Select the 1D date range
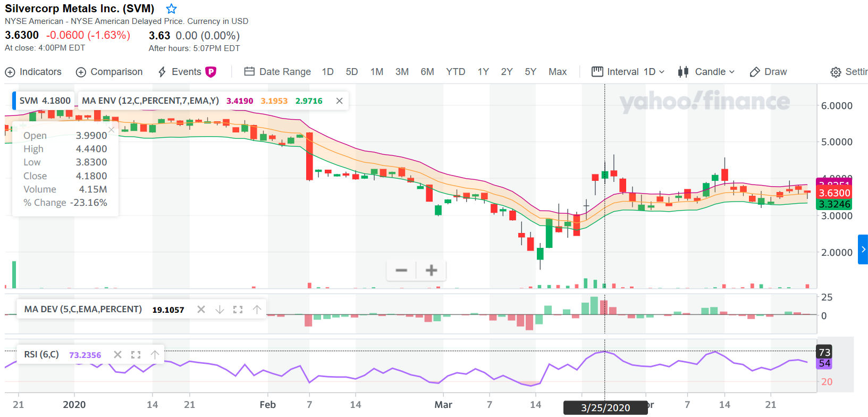This screenshot has height=417, width=868. click(x=327, y=72)
